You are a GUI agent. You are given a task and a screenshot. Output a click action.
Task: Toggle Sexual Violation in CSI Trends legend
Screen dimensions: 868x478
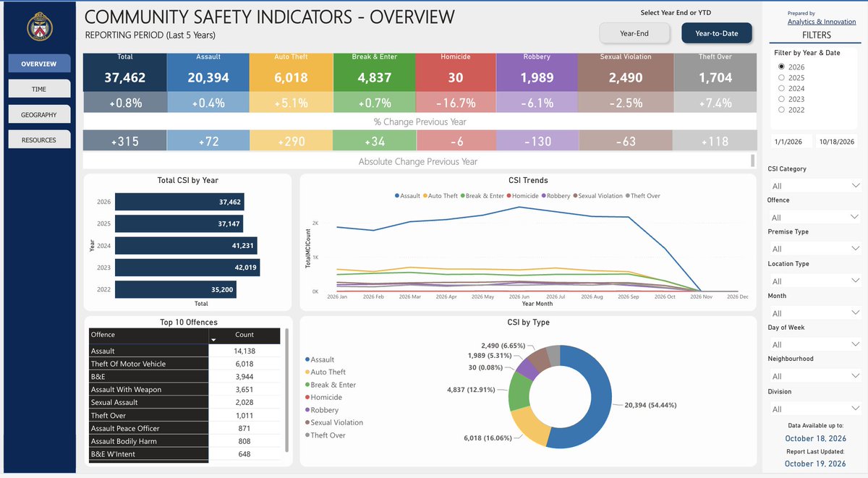598,196
